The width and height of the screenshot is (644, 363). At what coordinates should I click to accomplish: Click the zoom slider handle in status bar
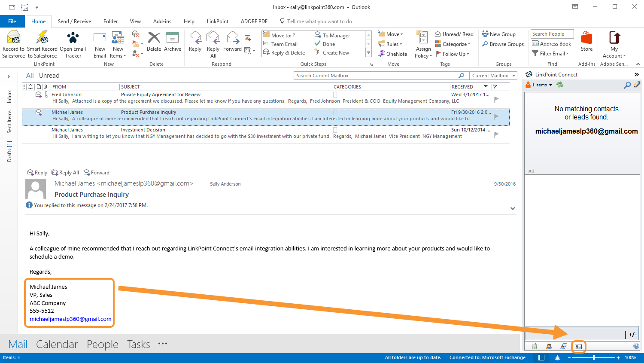point(594,357)
